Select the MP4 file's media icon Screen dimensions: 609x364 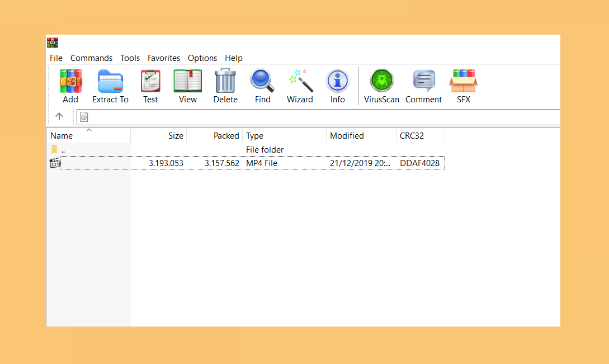[55, 163]
